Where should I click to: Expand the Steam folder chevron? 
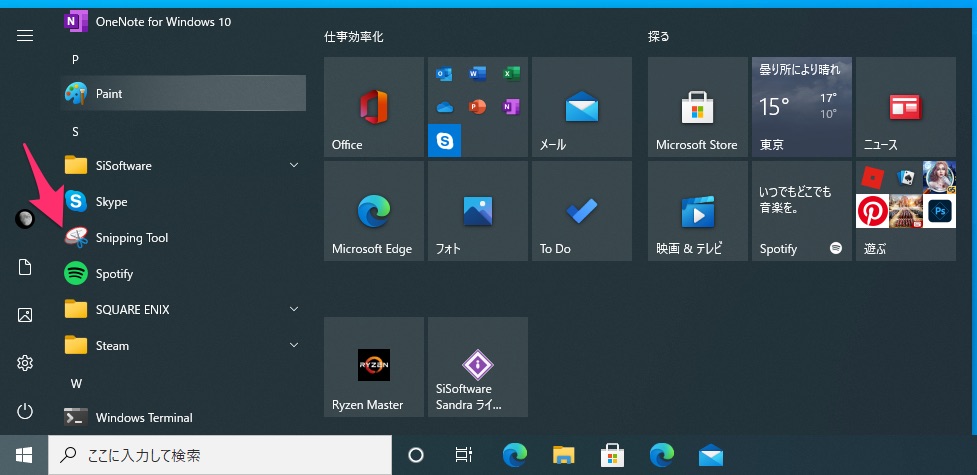click(294, 345)
